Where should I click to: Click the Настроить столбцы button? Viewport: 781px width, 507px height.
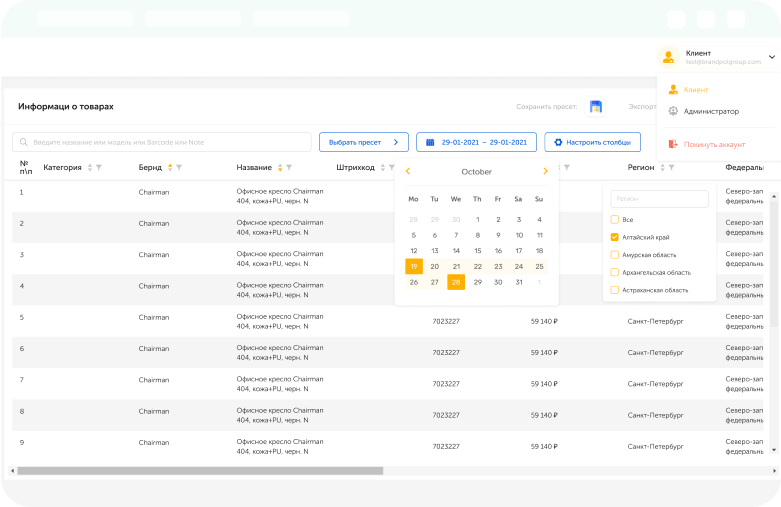(592, 142)
